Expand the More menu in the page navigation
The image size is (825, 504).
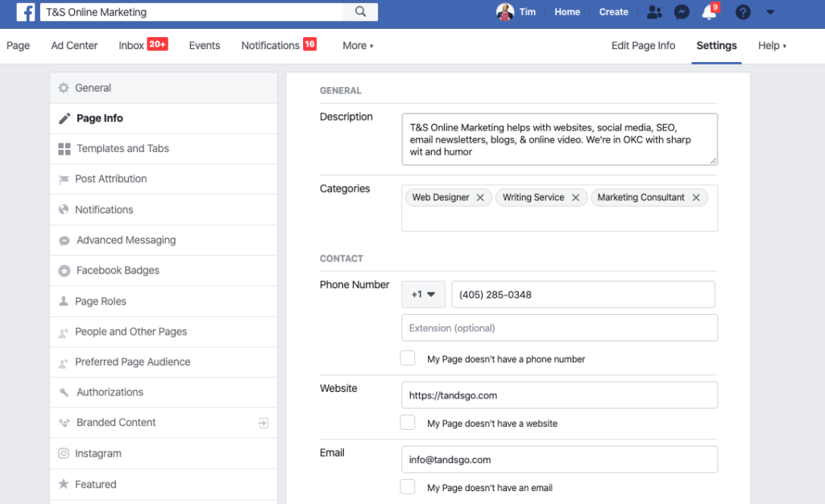click(x=357, y=46)
